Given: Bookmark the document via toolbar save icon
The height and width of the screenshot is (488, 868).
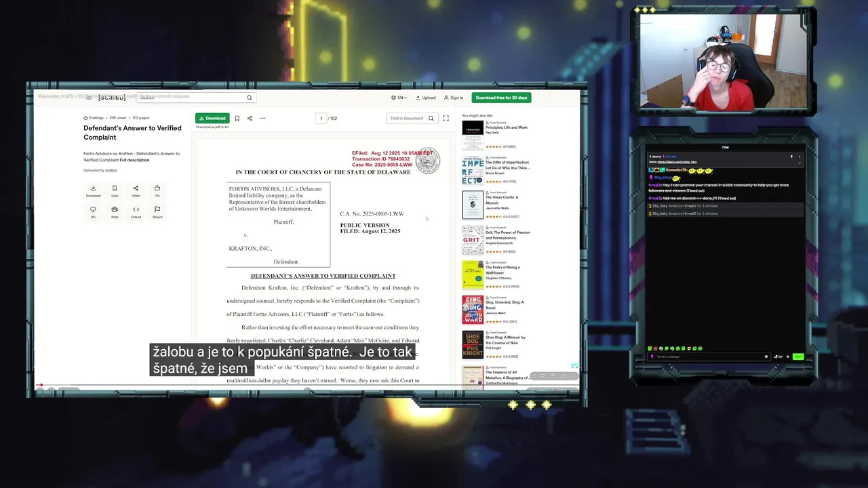Looking at the screenshot, I should 237,118.
